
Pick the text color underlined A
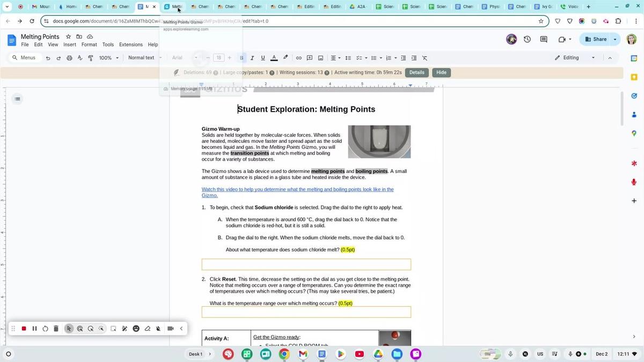(274, 58)
